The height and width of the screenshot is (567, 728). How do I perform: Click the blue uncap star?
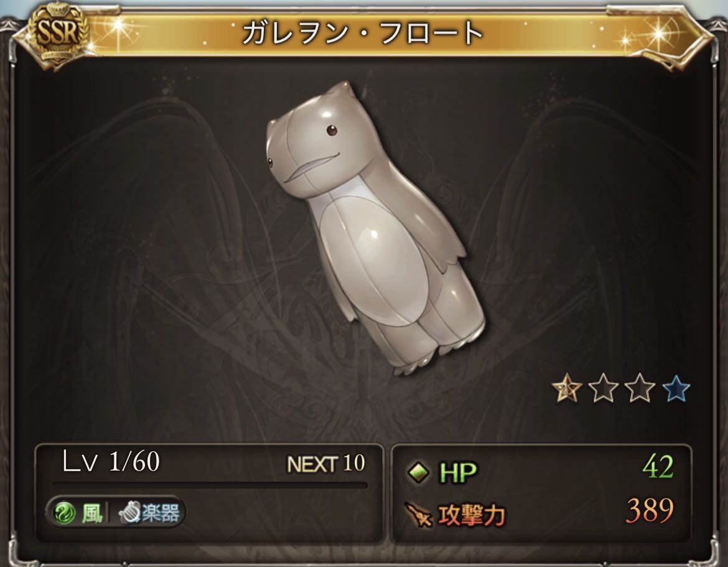tap(676, 388)
